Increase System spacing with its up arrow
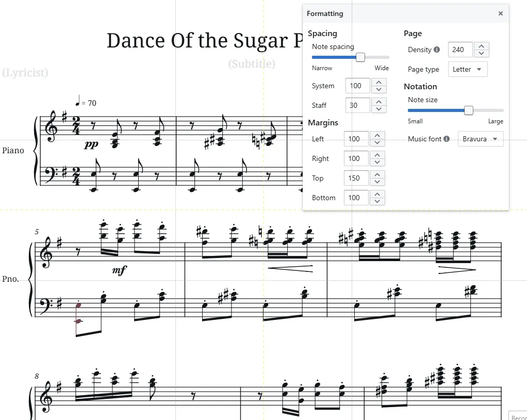 click(x=378, y=83)
